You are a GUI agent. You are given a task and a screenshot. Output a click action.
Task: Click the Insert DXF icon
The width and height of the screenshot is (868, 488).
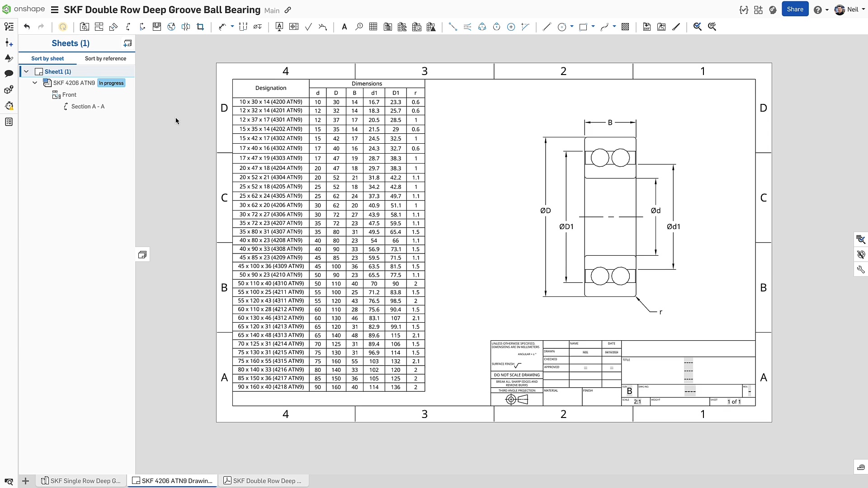[647, 27]
